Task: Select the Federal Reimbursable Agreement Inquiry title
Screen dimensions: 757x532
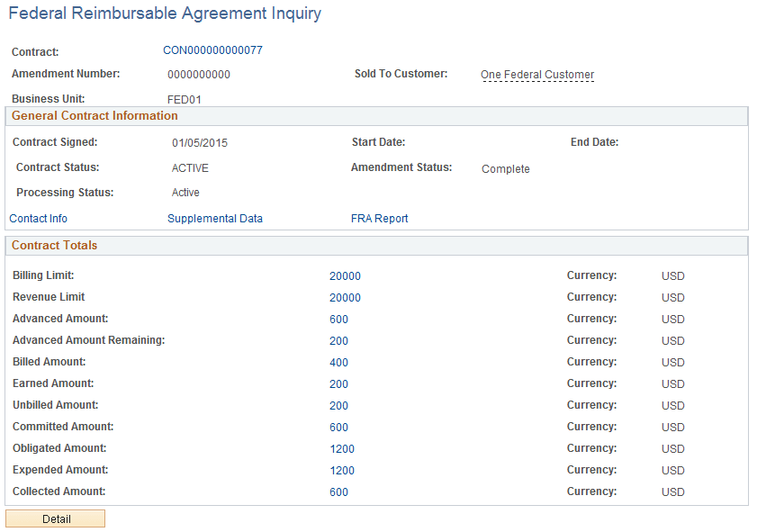Action: coord(162,14)
